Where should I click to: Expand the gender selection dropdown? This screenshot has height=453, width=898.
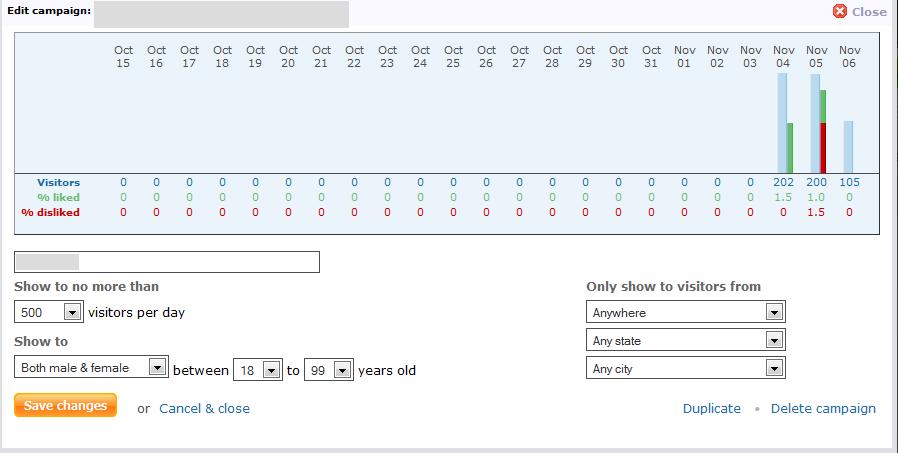point(92,367)
